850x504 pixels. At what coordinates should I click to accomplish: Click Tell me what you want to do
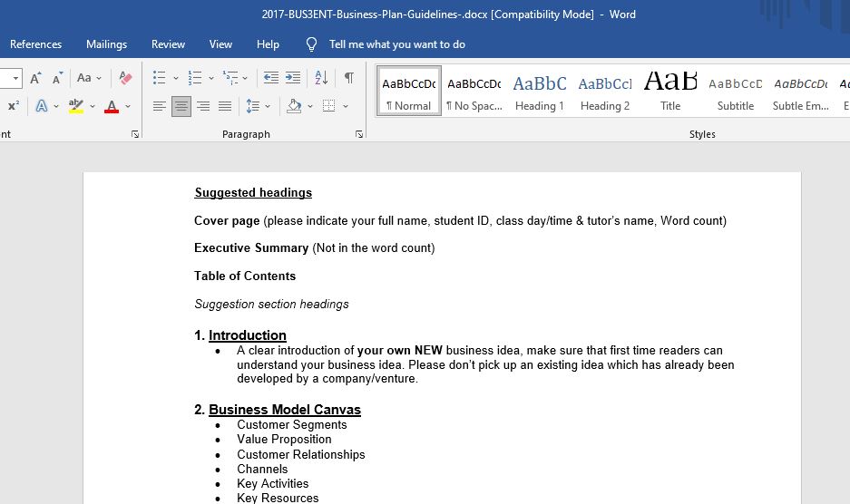[x=396, y=44]
